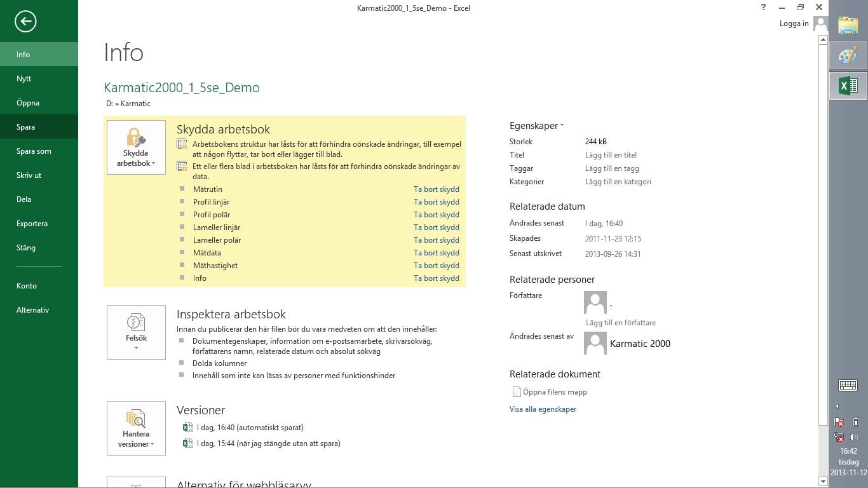Click the Karmatic file path breadcrumb

[128, 104]
